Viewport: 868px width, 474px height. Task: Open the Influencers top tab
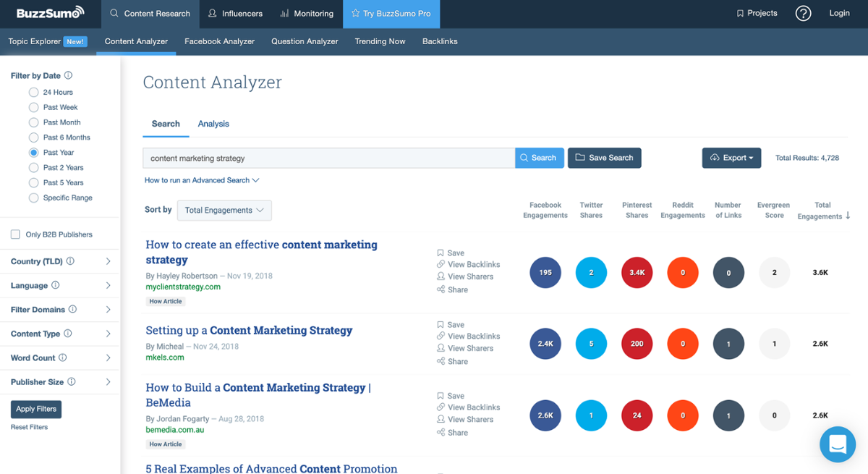pyautogui.click(x=235, y=14)
